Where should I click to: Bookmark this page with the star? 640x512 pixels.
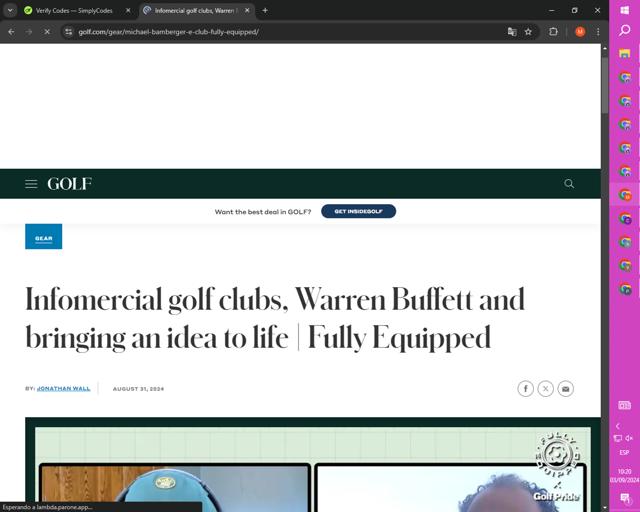coord(528,32)
